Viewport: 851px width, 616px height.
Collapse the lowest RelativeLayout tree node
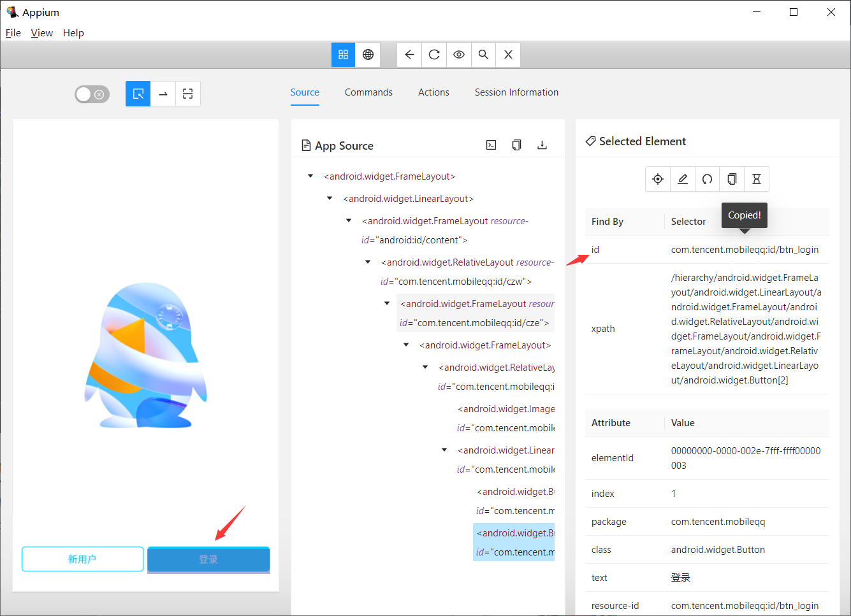coord(425,367)
